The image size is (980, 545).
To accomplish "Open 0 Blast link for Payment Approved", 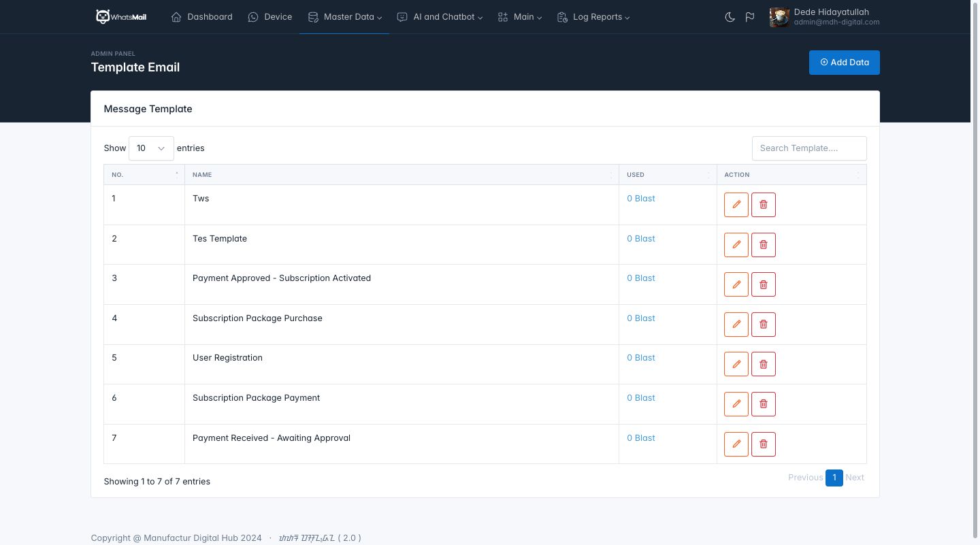I will pyautogui.click(x=640, y=278).
